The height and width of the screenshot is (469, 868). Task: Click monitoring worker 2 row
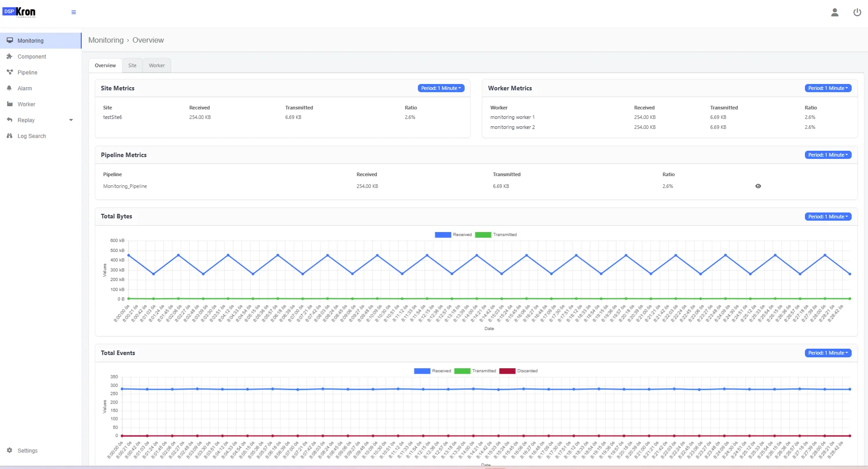click(x=669, y=127)
